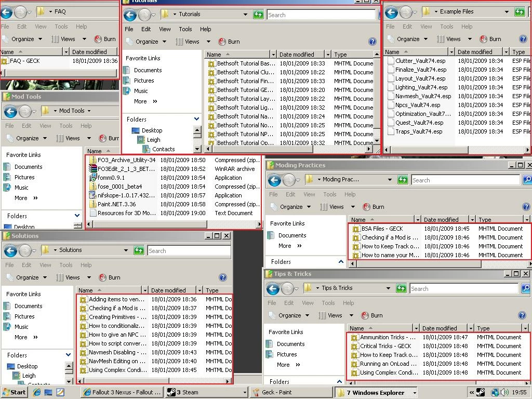Go back in the Mod Tools window
The width and height of the screenshot is (532, 399).
click(10, 111)
